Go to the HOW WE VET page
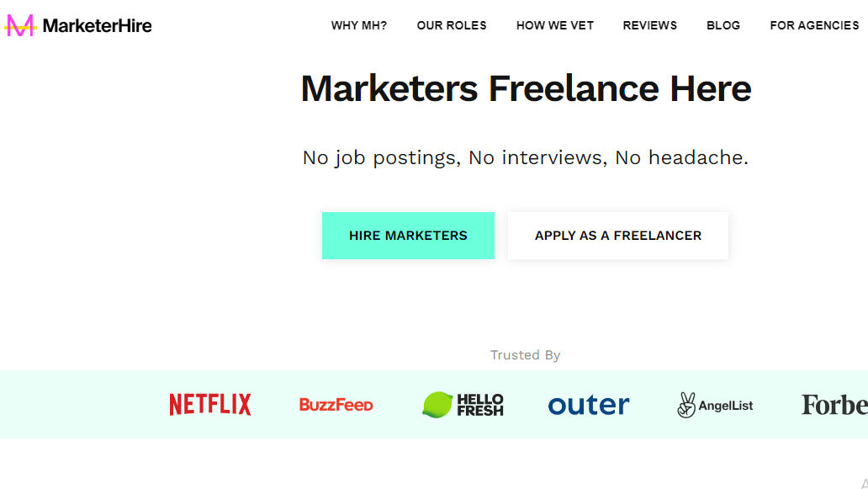 click(x=554, y=25)
